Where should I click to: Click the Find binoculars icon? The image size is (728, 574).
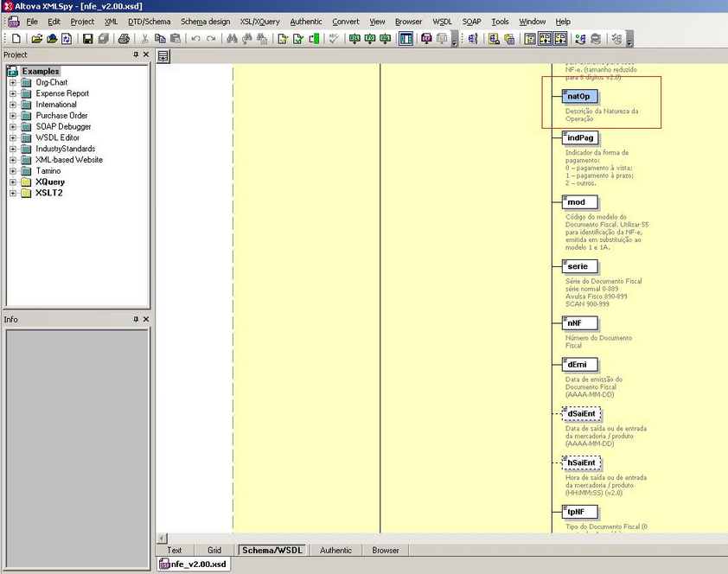(232, 39)
